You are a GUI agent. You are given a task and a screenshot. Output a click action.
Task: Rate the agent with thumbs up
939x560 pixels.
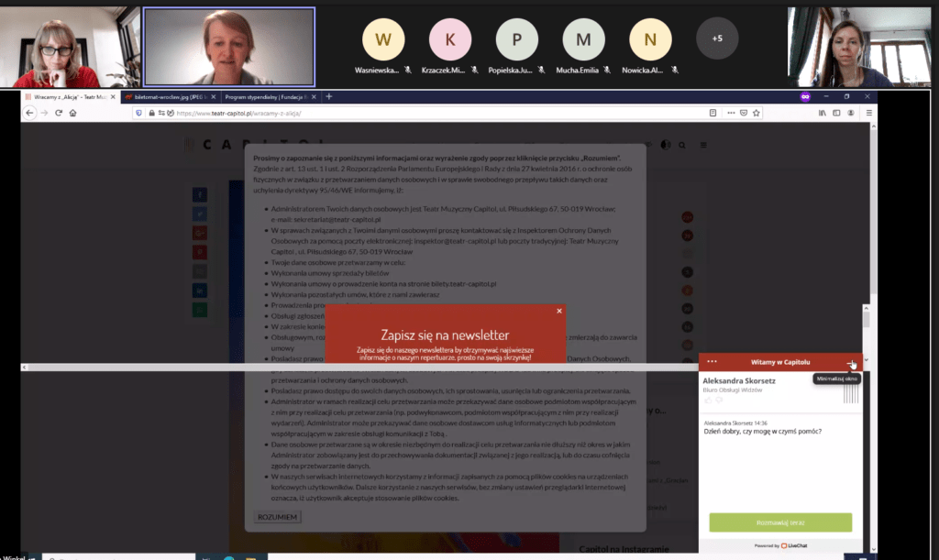pos(709,400)
